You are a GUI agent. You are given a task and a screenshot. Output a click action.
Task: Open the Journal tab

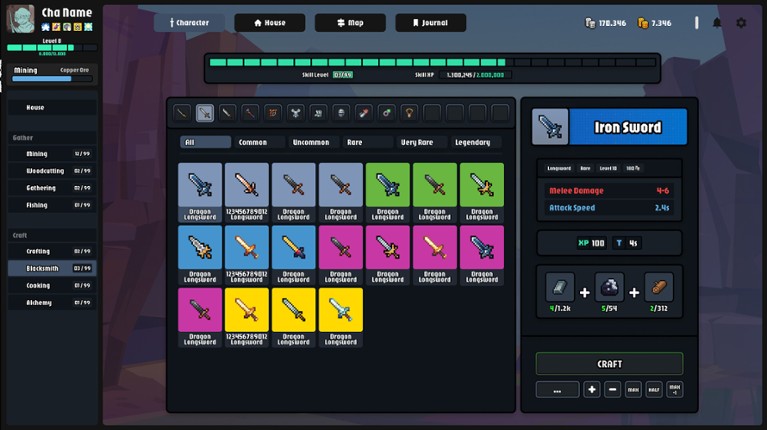[x=429, y=22]
